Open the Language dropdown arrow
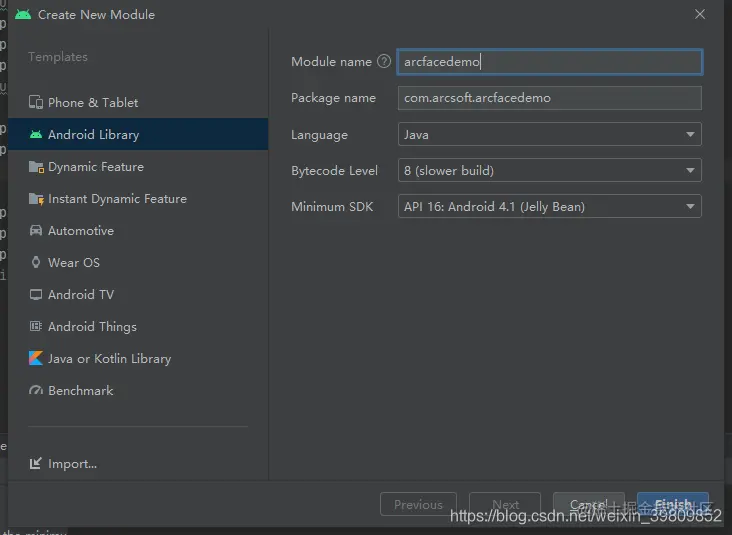Image resolution: width=732 pixels, height=535 pixels. [x=690, y=134]
